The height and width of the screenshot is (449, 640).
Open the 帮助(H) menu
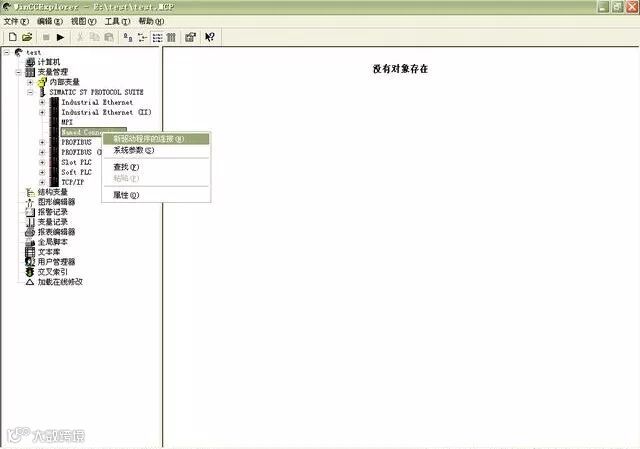[151, 21]
